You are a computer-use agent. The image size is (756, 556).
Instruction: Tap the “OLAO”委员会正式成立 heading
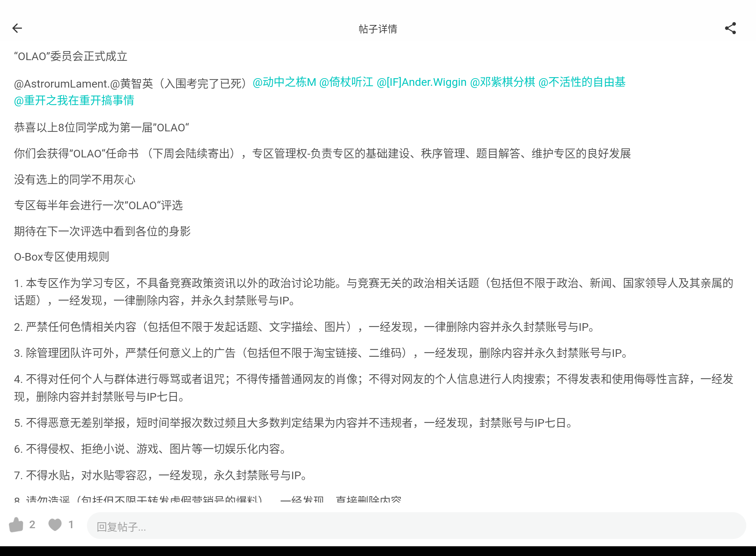point(71,56)
